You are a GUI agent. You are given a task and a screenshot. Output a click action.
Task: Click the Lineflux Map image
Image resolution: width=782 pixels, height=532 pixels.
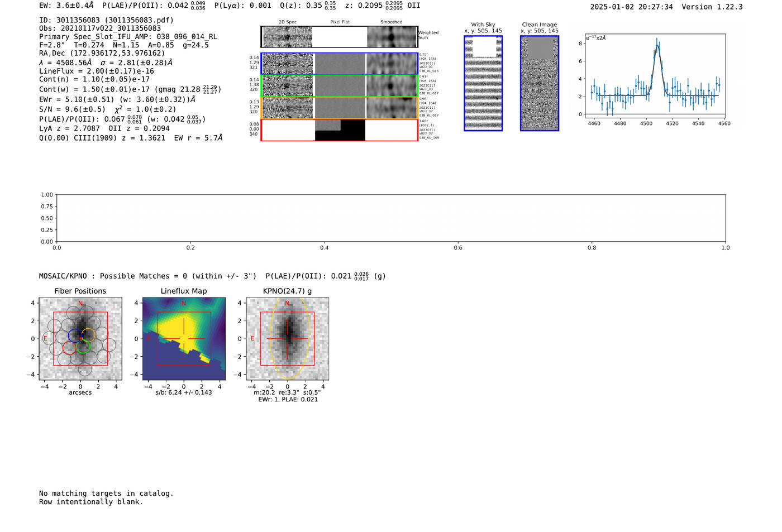point(184,339)
